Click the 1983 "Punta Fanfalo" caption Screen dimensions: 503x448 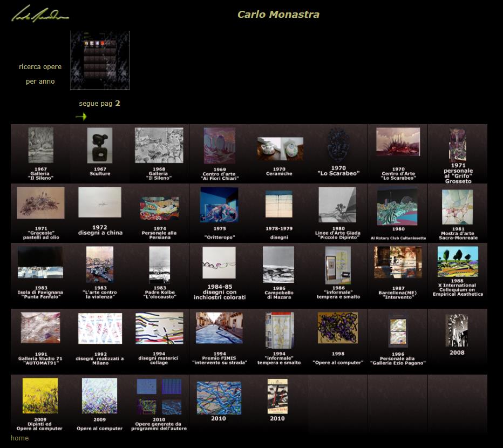40,297
